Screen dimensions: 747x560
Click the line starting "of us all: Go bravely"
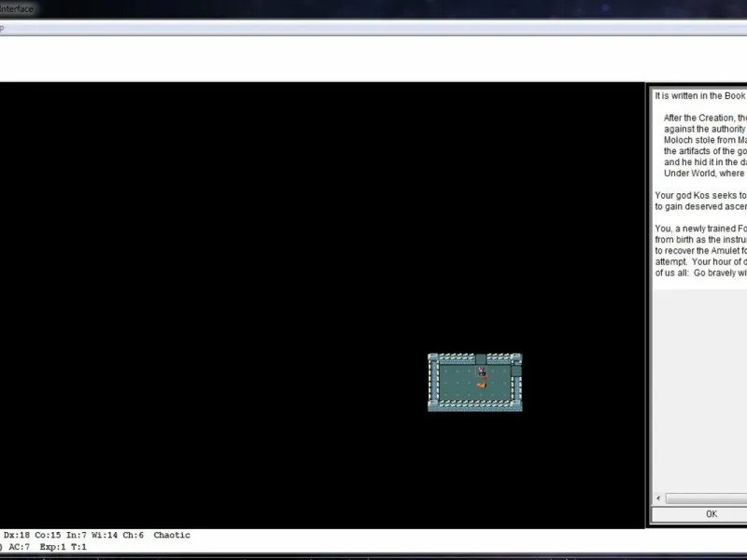pyautogui.click(x=701, y=273)
